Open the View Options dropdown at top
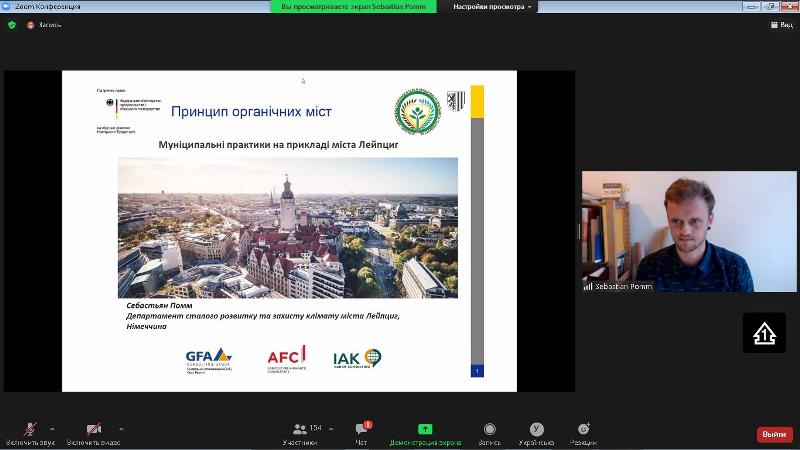Viewport: 800px width, 450px height. point(493,7)
